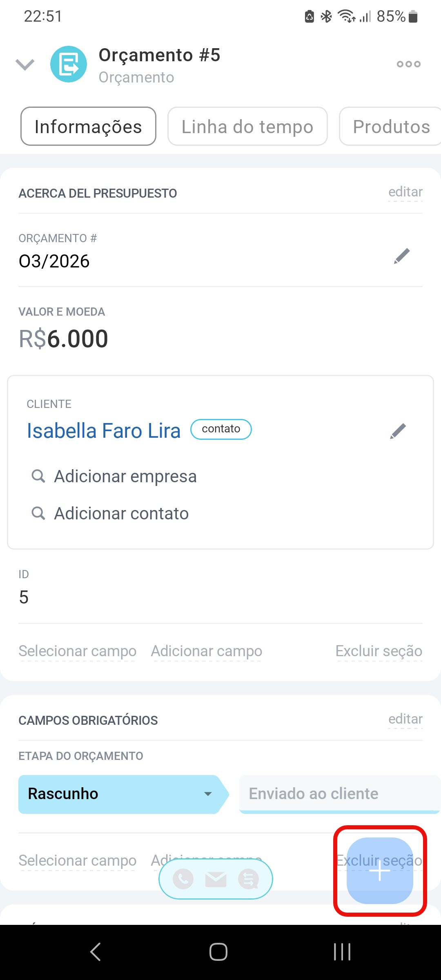The width and height of the screenshot is (441, 980).
Task: Open Adicionar contato search field
Action: pyautogui.click(x=121, y=514)
